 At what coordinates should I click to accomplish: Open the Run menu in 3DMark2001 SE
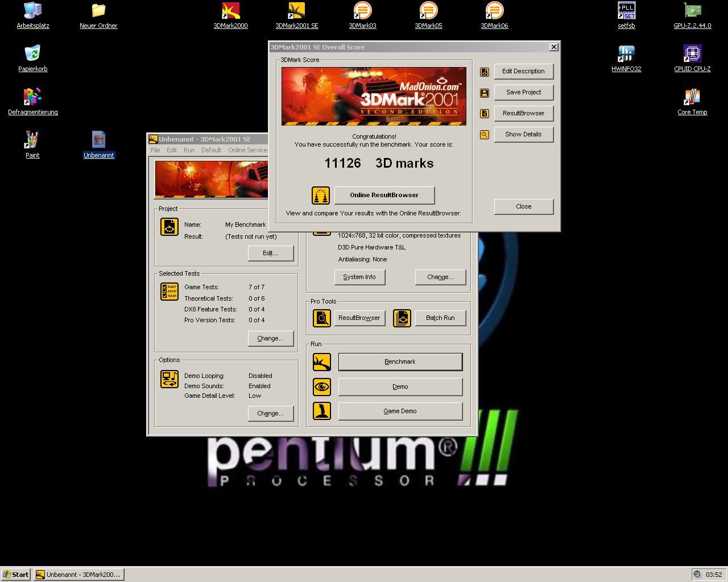(x=189, y=150)
